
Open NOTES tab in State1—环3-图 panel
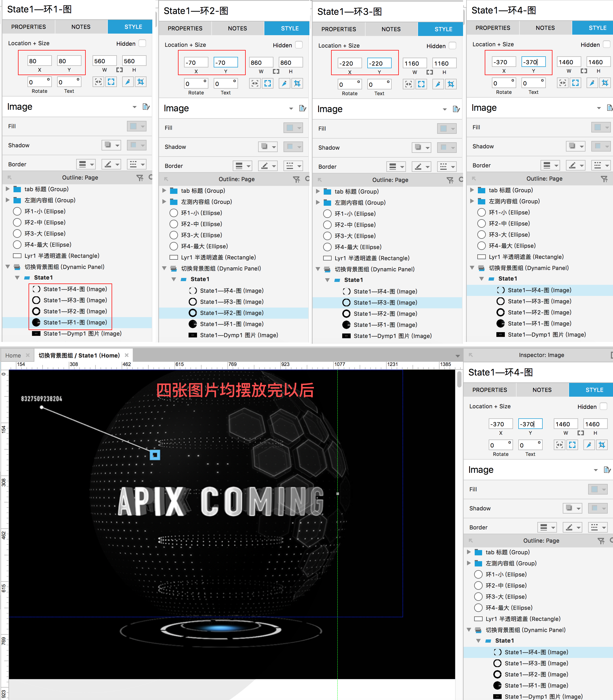391,29
